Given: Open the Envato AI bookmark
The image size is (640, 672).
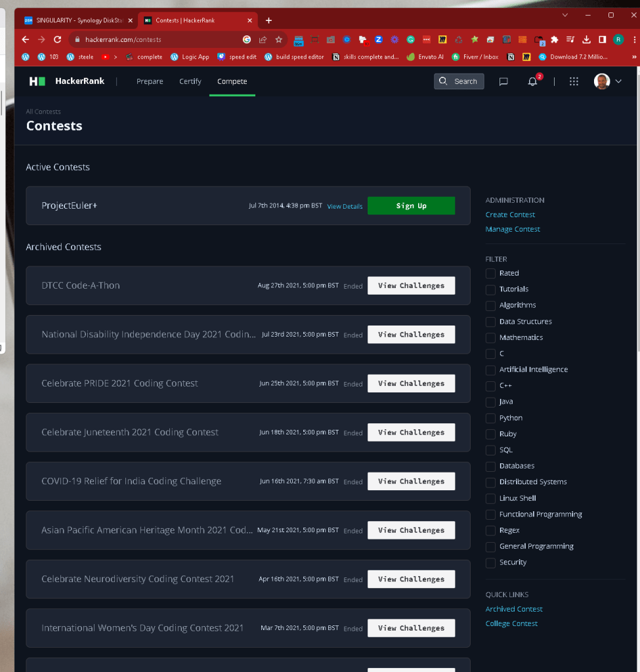Looking at the screenshot, I should (425, 57).
